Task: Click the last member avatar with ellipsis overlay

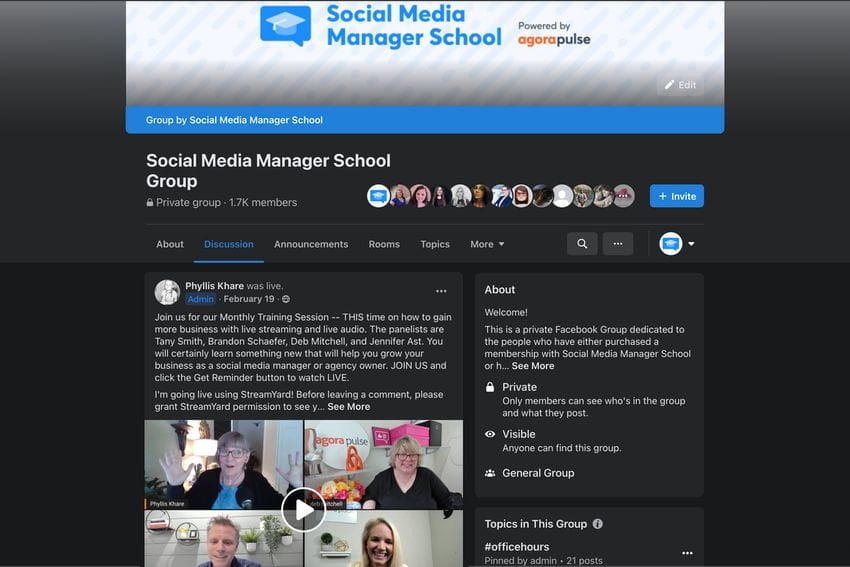Action: [x=623, y=196]
